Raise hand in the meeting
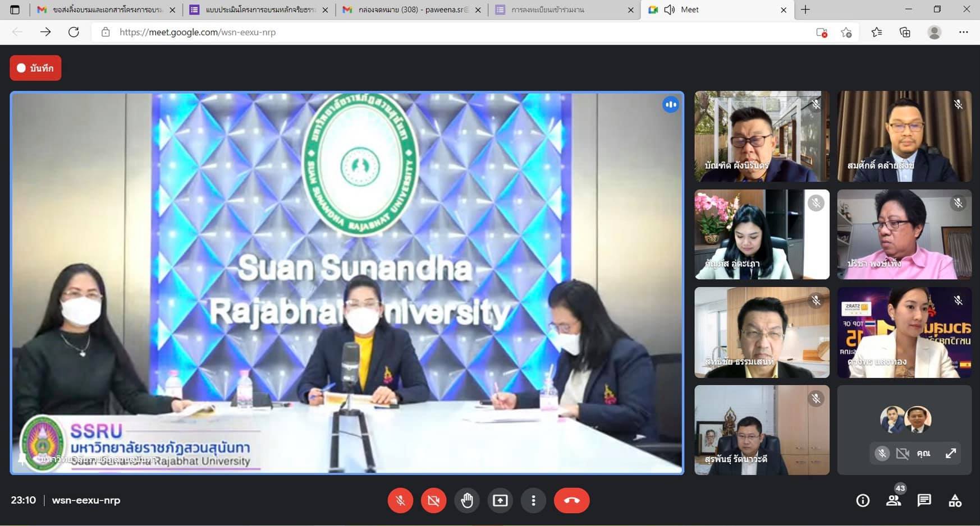Image resolution: width=980 pixels, height=526 pixels. click(467, 500)
